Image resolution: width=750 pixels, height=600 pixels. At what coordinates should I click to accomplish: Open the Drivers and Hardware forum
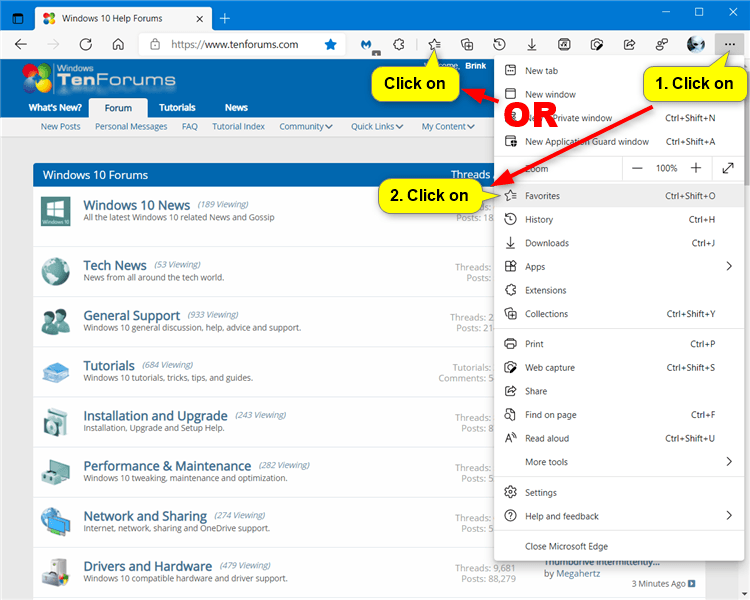tap(147, 566)
